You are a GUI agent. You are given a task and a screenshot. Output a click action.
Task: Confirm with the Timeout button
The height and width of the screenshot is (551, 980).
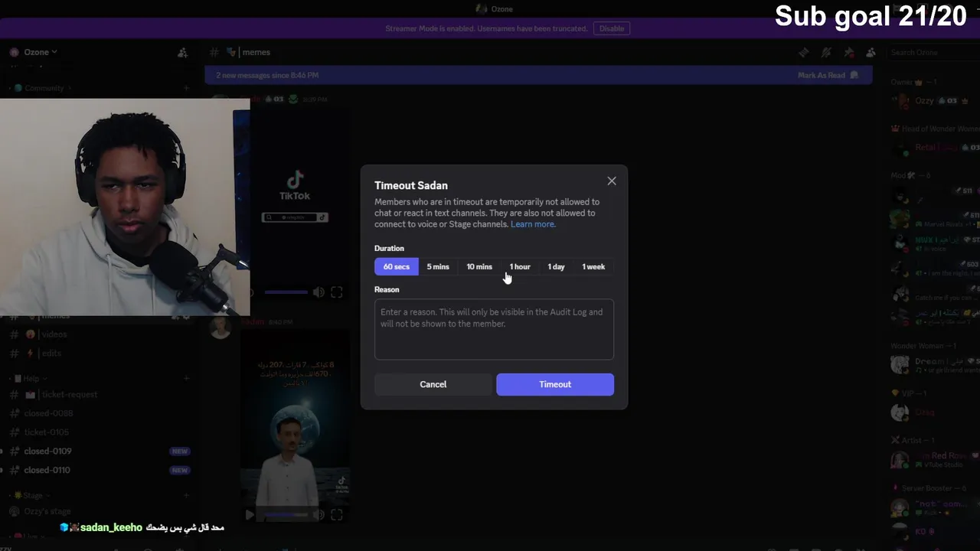point(555,384)
